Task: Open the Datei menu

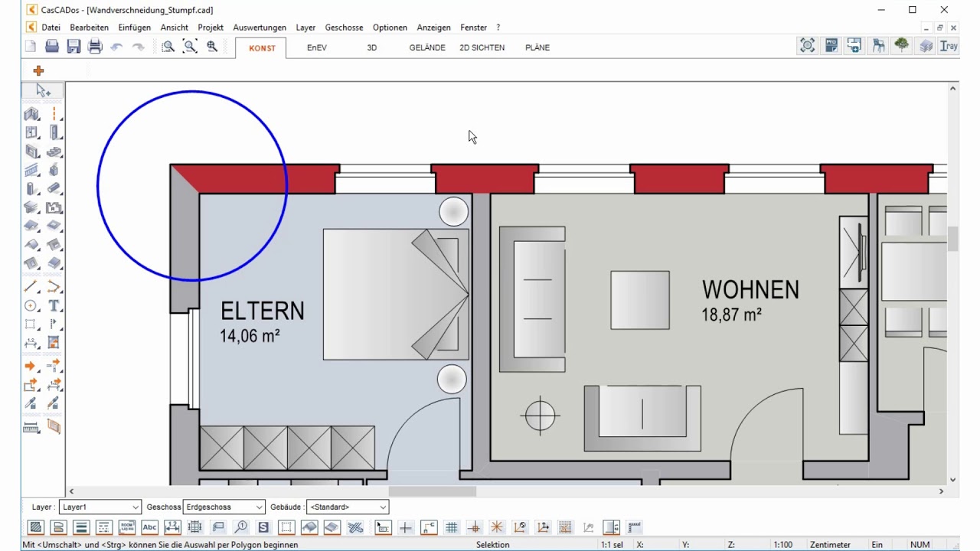Action: click(51, 28)
